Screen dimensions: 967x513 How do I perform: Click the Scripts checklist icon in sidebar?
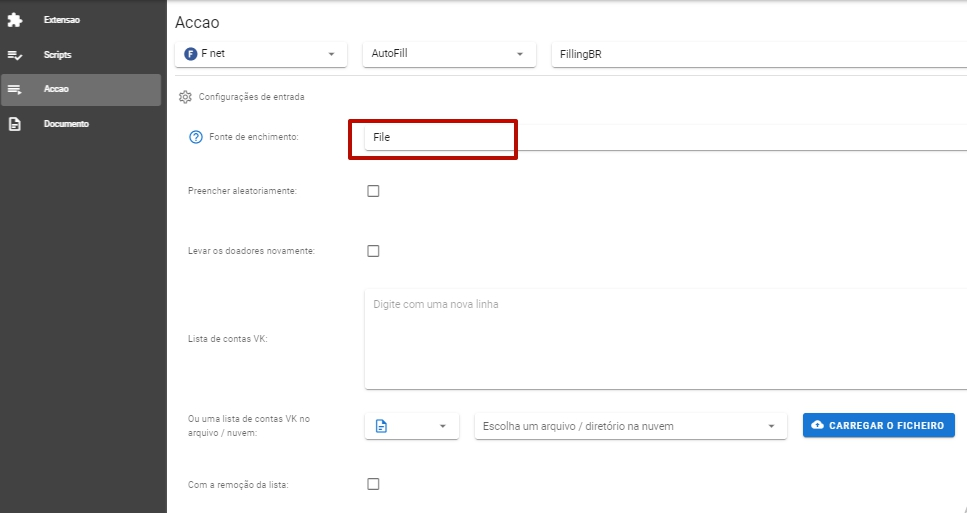[x=15, y=55]
